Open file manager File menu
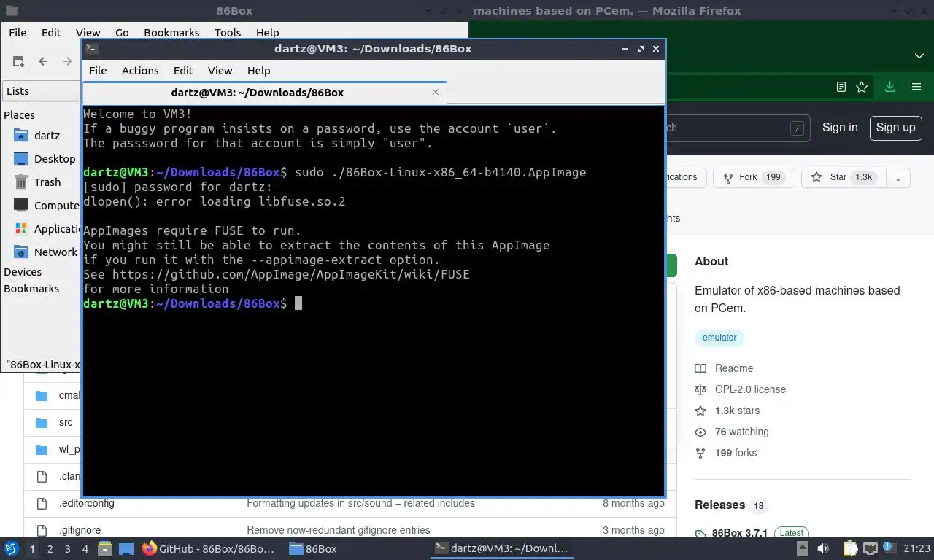Screen dimensions: 934x560 [x=18, y=32]
